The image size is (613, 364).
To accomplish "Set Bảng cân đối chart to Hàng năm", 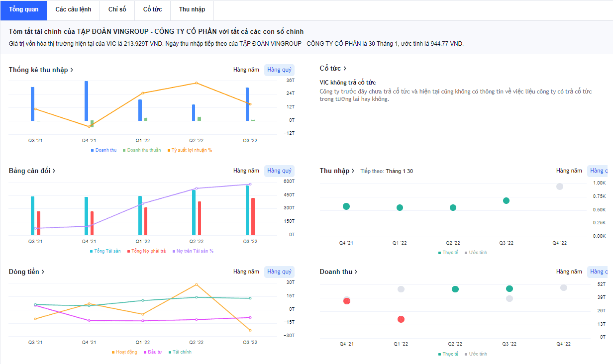I will (246, 171).
